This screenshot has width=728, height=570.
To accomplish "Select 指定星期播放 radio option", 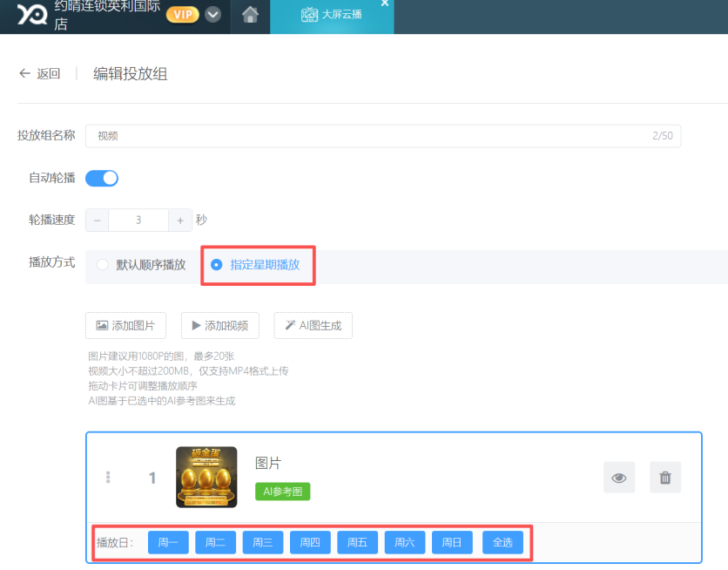I will (255, 265).
